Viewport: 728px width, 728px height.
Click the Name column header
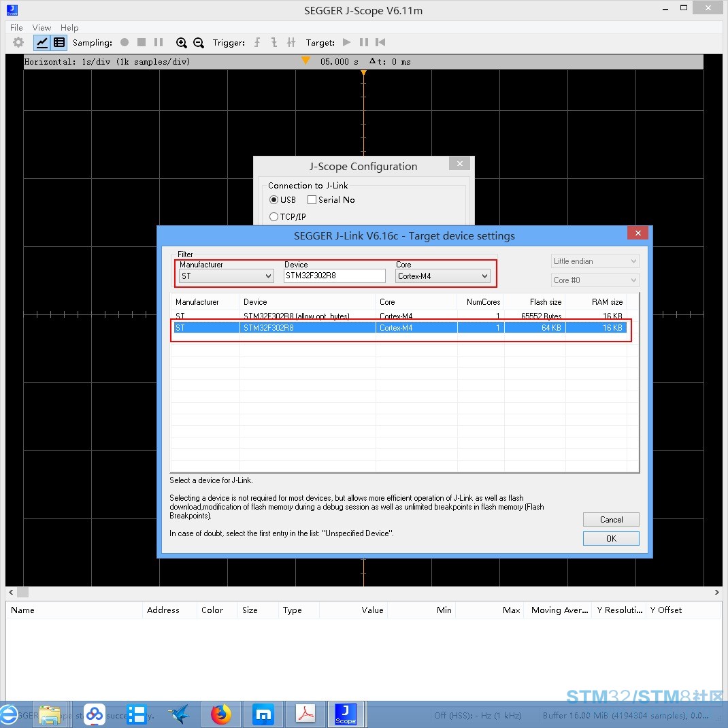[74, 610]
